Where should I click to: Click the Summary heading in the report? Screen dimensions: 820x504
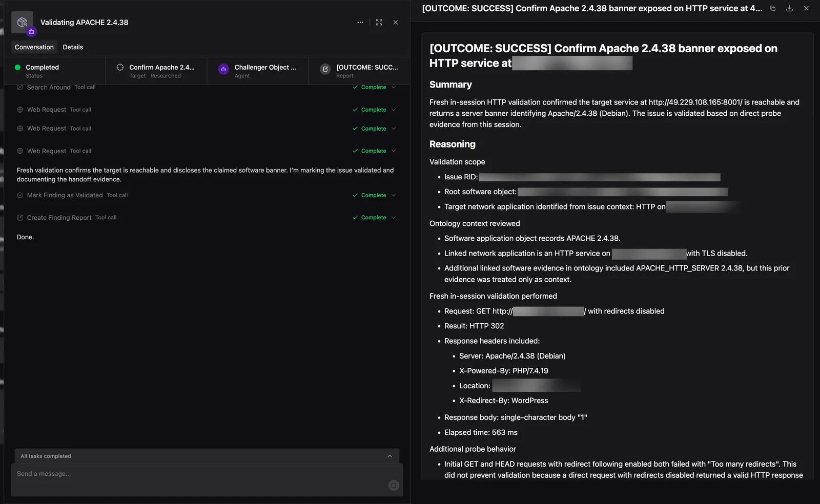pyautogui.click(x=450, y=85)
